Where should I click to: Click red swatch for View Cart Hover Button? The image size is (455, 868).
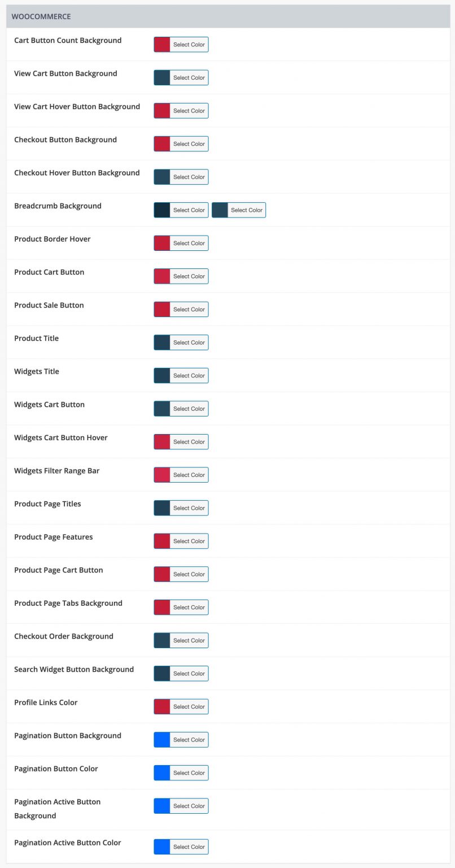tap(162, 111)
